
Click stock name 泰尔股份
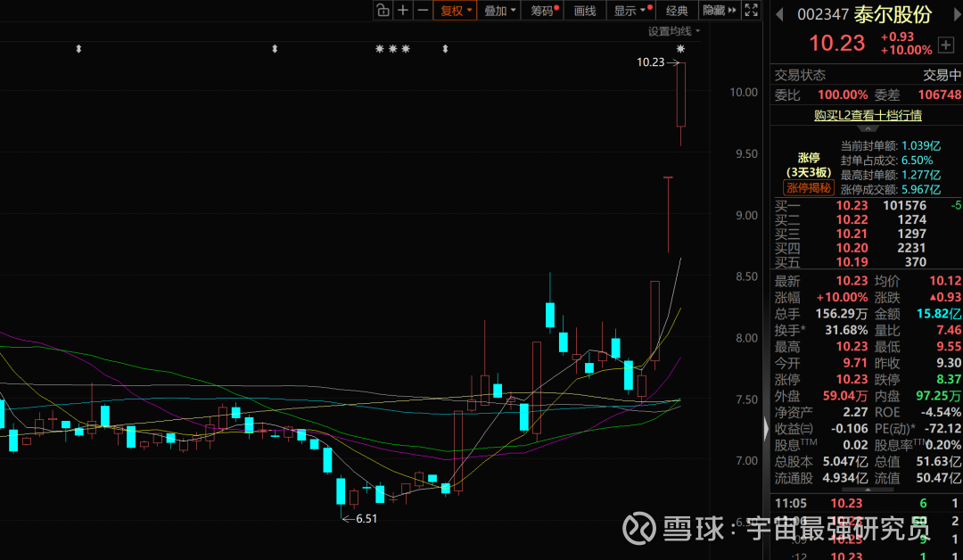(893, 14)
